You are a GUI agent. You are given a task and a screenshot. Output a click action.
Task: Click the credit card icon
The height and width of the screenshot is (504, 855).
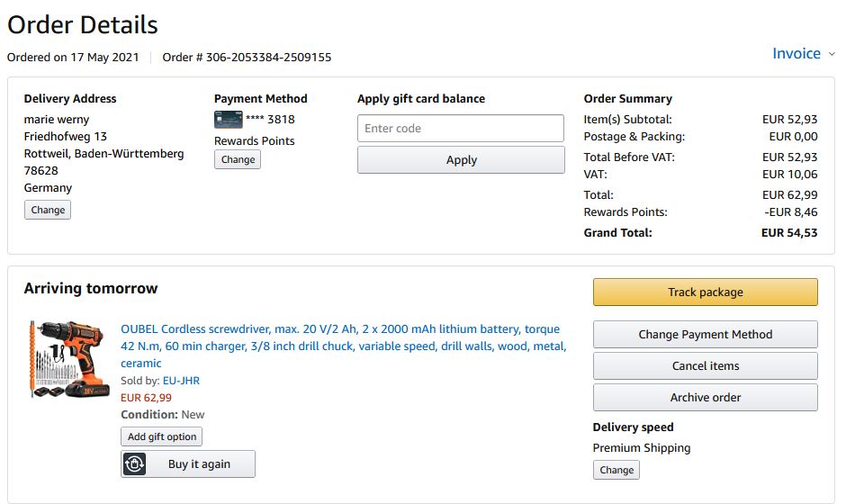228,119
